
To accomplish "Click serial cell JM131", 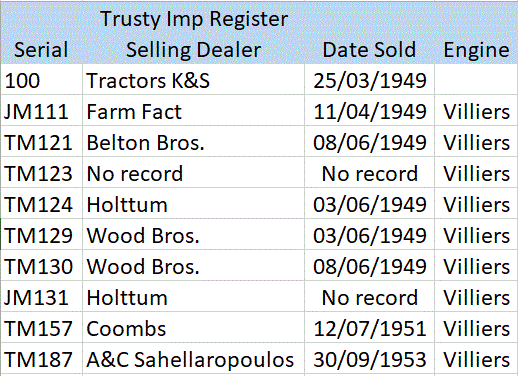I will coord(41,297).
